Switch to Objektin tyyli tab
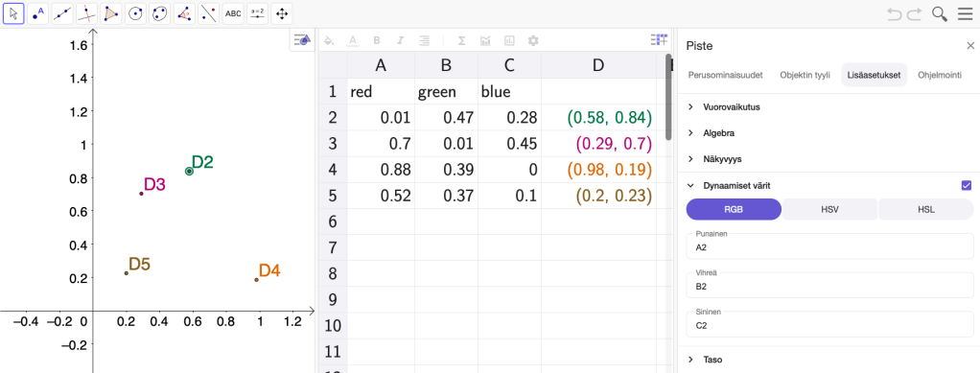 (805, 75)
